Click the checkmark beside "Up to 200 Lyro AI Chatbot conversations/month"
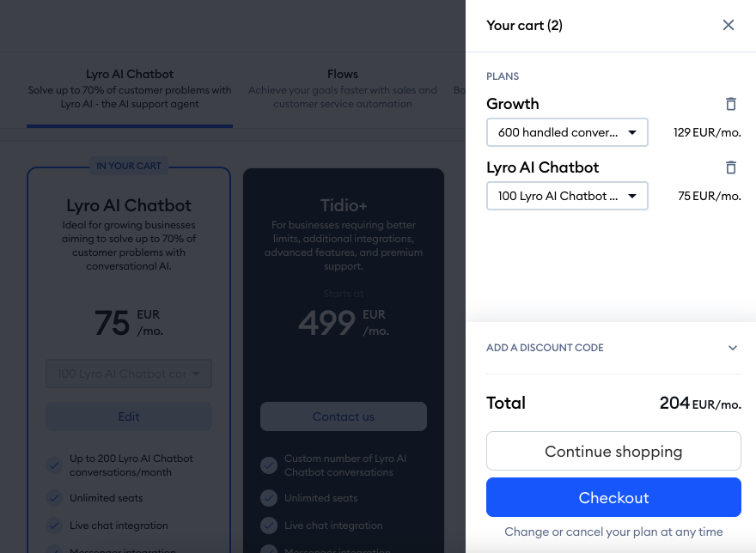This screenshot has width=756, height=553. (x=53, y=465)
